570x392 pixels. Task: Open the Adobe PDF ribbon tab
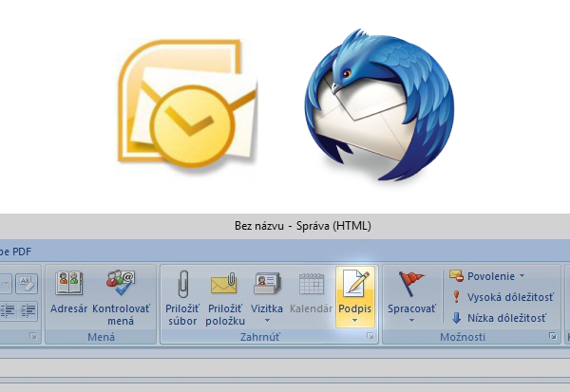click(x=15, y=252)
